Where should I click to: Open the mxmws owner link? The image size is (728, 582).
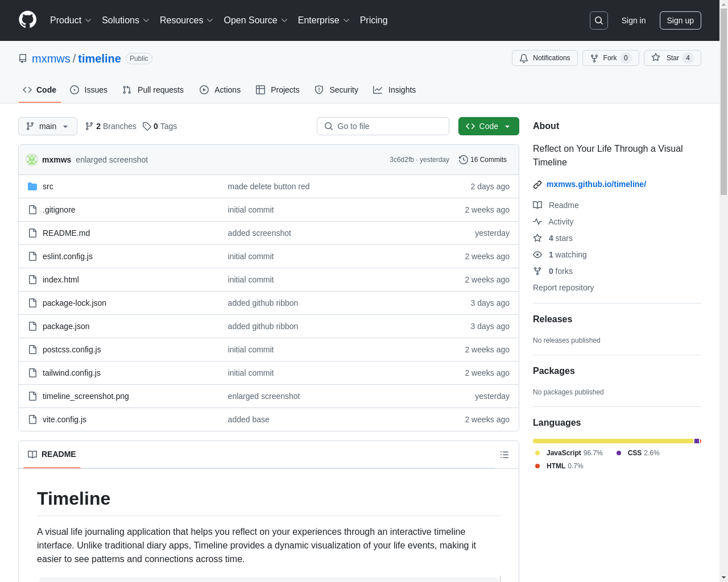(x=51, y=59)
